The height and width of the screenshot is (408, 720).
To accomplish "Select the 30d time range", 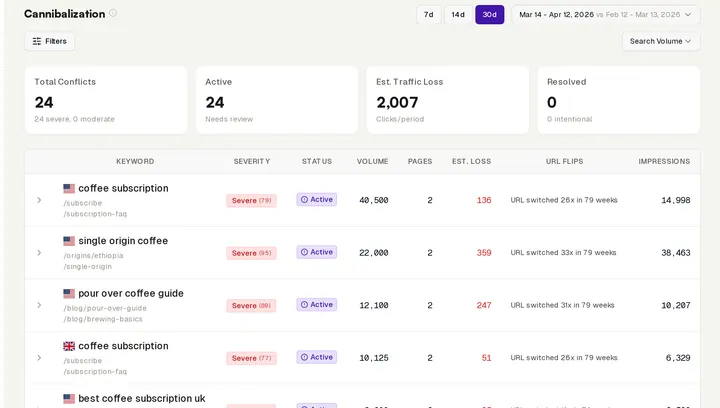I will (489, 15).
